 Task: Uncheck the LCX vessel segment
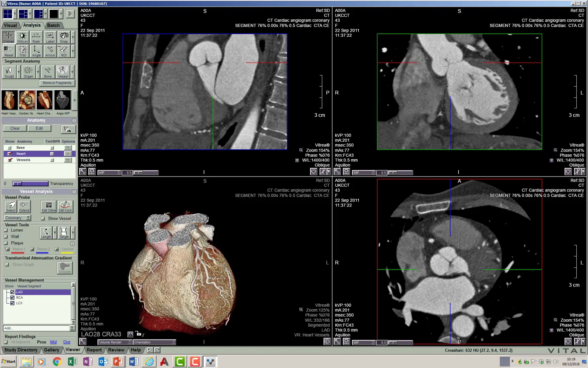pyautogui.click(x=12, y=303)
